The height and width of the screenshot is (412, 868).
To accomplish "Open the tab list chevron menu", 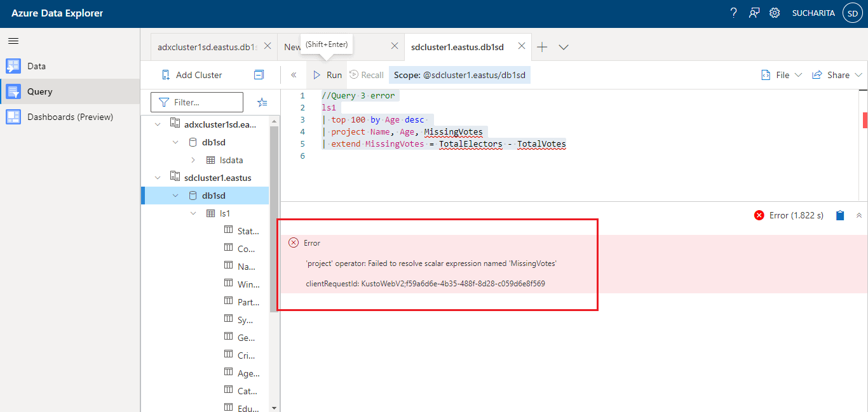I will click(x=563, y=46).
